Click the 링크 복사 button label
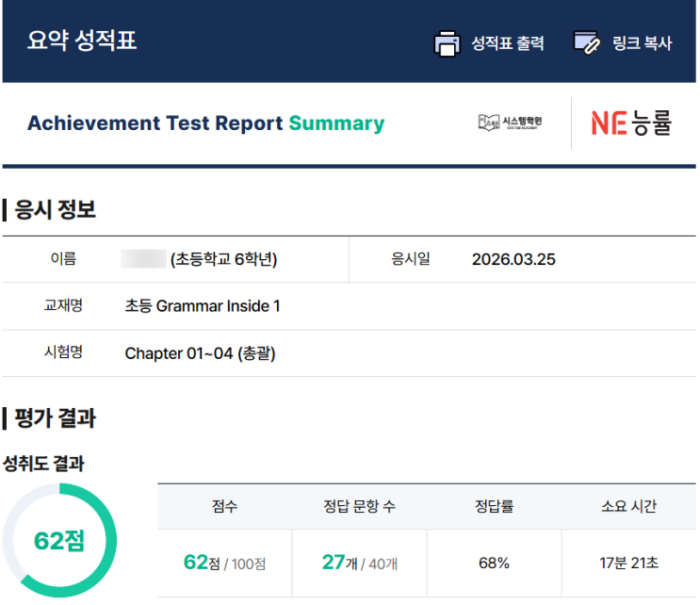The image size is (700, 605). point(643,43)
